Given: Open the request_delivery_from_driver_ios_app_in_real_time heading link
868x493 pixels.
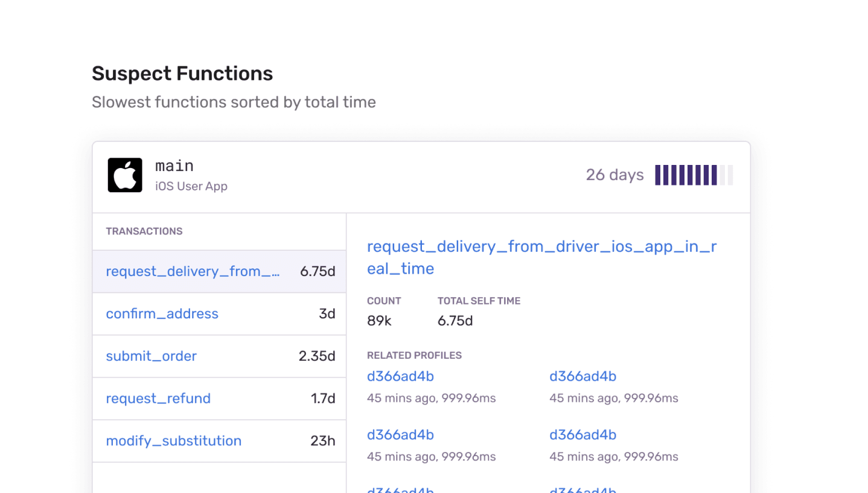Looking at the screenshot, I should (541, 257).
